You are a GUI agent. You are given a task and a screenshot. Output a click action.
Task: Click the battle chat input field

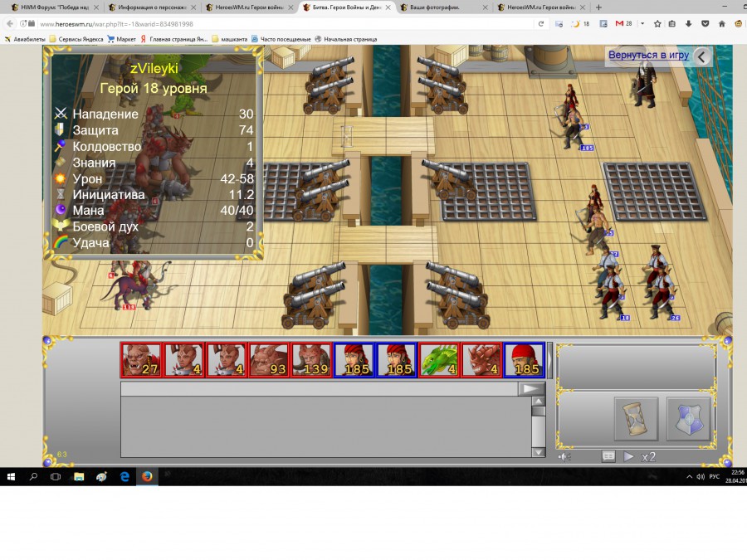[320, 389]
